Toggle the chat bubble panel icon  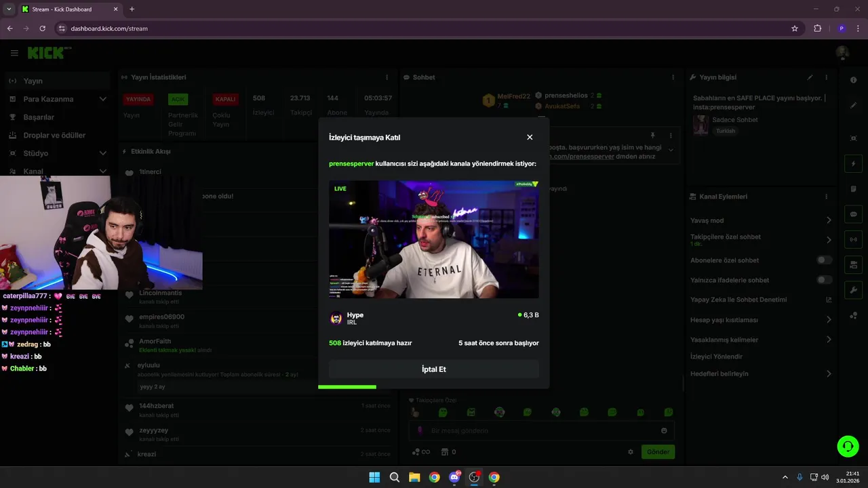[853, 214]
